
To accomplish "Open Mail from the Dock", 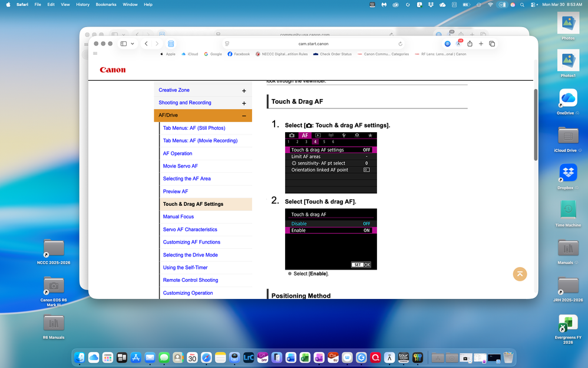I will tap(150, 357).
